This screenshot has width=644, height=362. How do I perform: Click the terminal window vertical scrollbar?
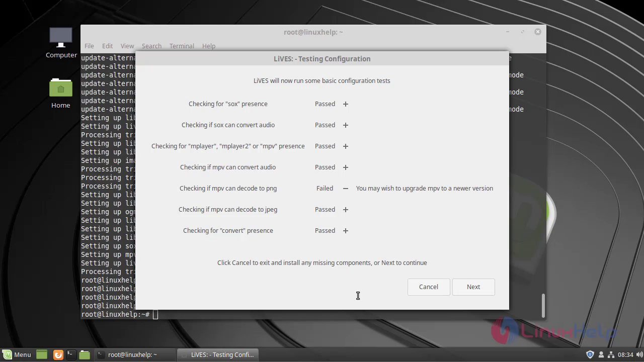[543, 306]
